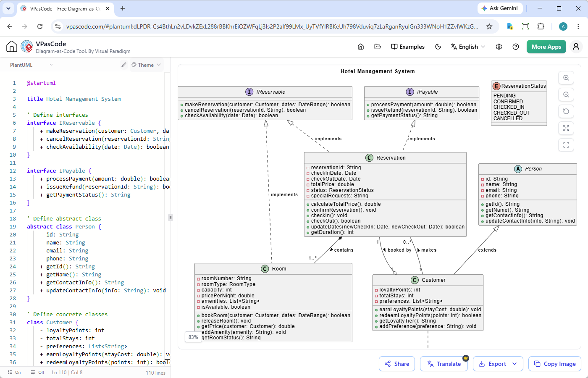Click the IReservable interface box header

click(265, 92)
